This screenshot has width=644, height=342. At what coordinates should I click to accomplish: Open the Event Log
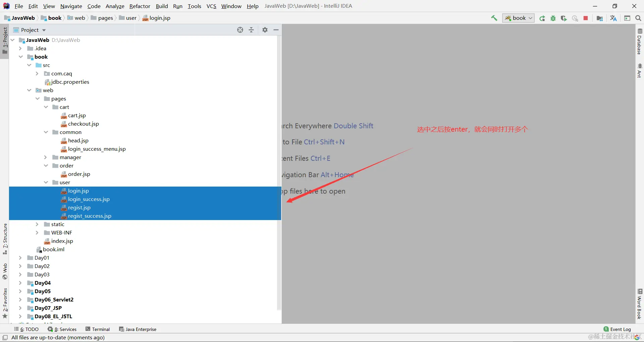coord(617,329)
